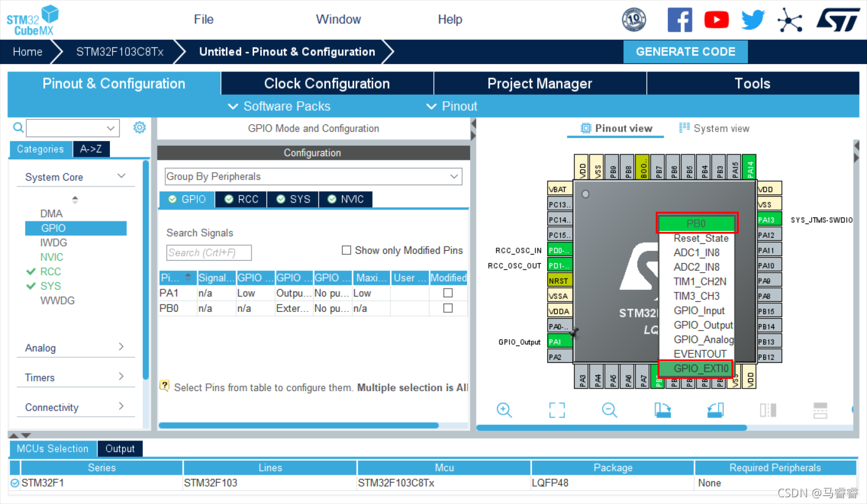Switch to System view
This screenshot has height=504, width=867.
(x=714, y=128)
